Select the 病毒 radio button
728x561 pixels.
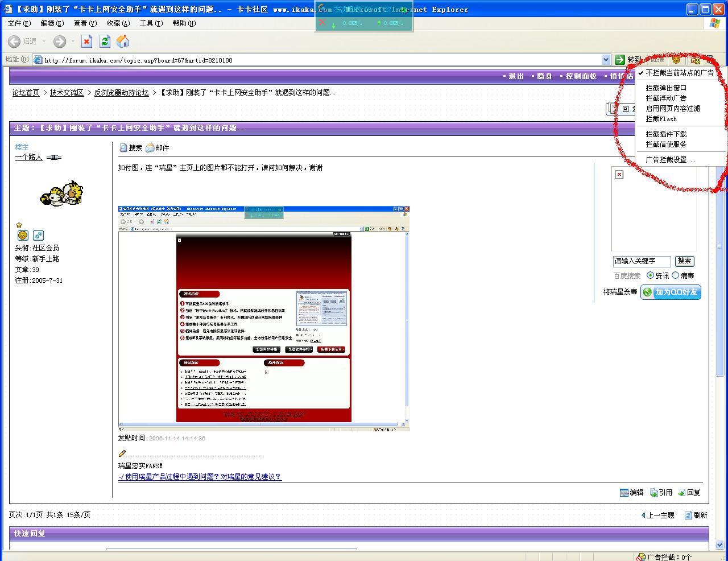point(676,275)
